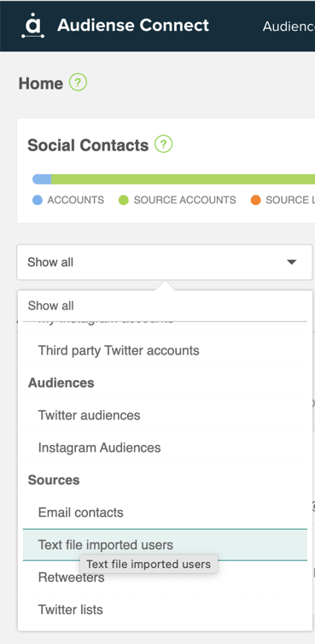
Task: Click the Audiense logo icon
Action: coord(32,26)
